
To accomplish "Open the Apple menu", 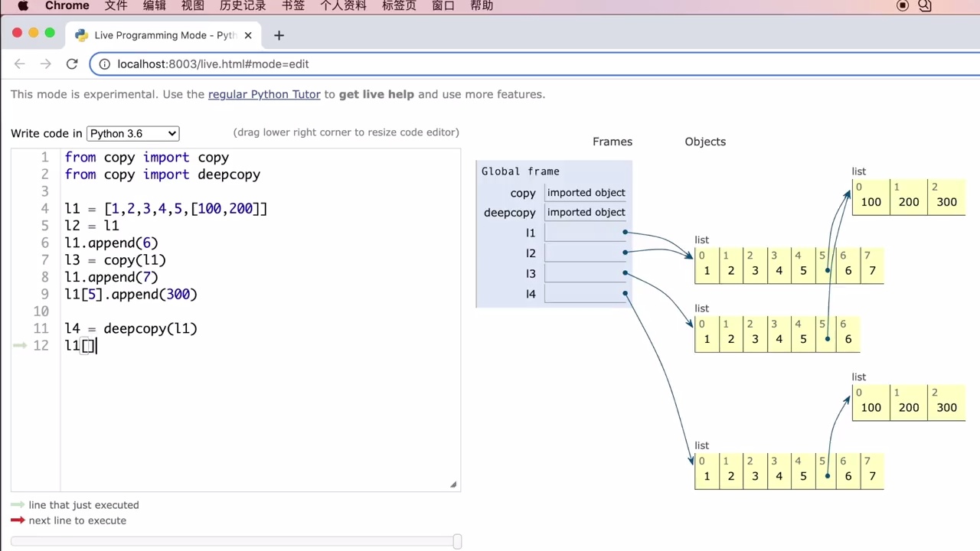I will coord(23,6).
